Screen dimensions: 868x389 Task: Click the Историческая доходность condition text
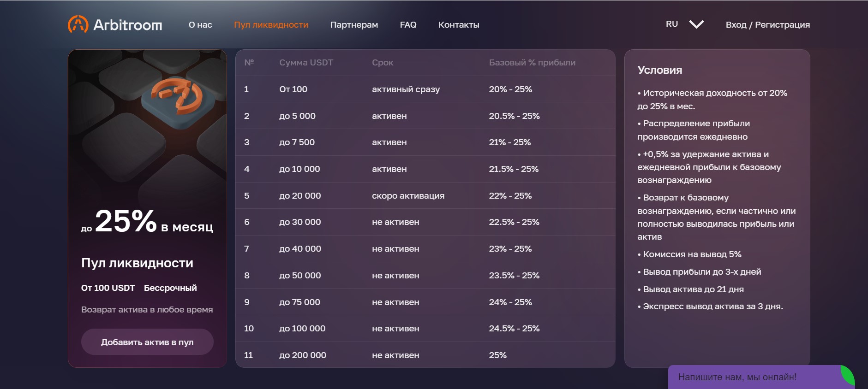click(x=712, y=100)
